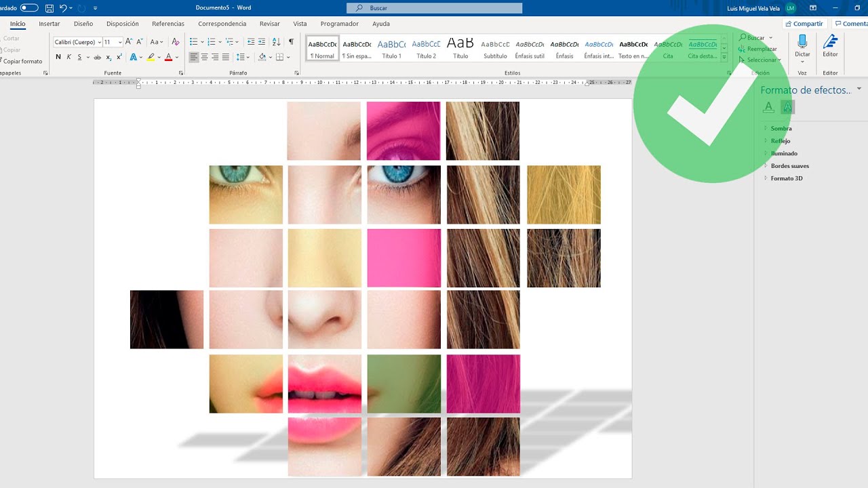The height and width of the screenshot is (488, 868).
Task: Apply shading fill color
Action: (263, 57)
